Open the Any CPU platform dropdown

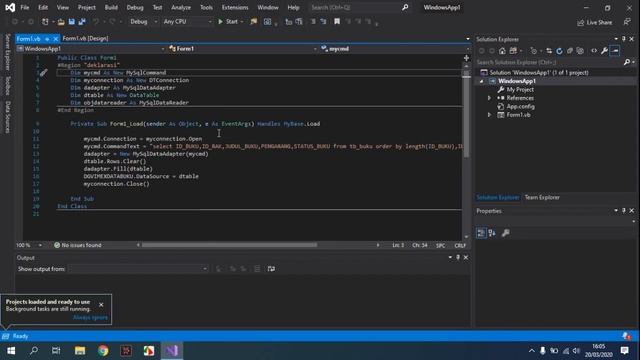click(187, 22)
